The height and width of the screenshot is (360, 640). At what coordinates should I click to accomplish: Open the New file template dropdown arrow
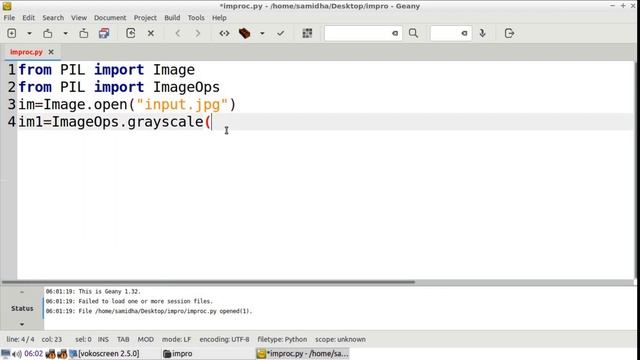[x=29, y=33]
